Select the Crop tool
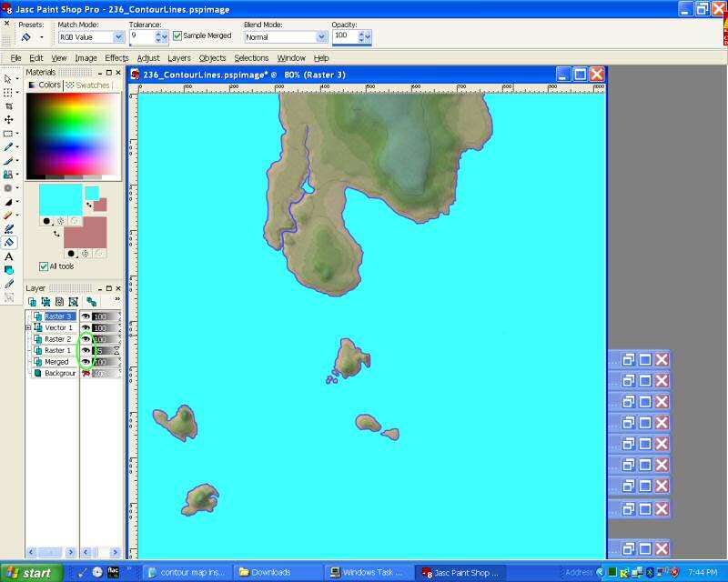Viewport: 728px width, 582px height. tap(9, 105)
